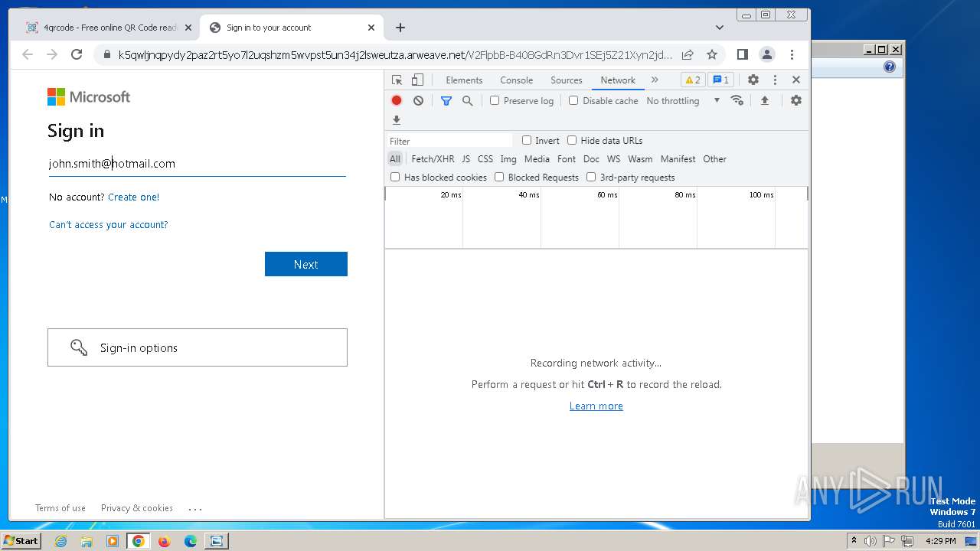Open Sign-in options
The image size is (980, 551).
198,347
